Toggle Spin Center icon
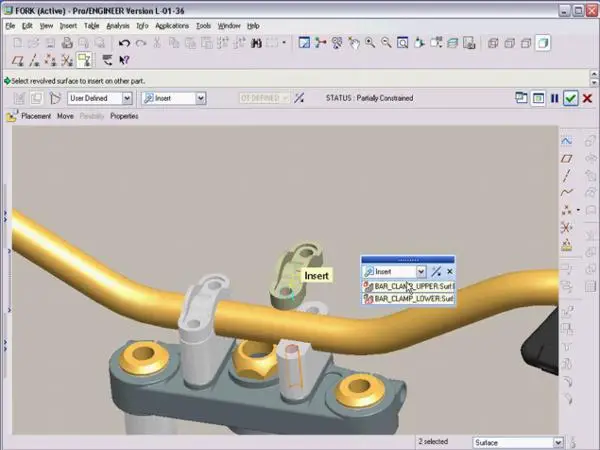 coord(320,42)
